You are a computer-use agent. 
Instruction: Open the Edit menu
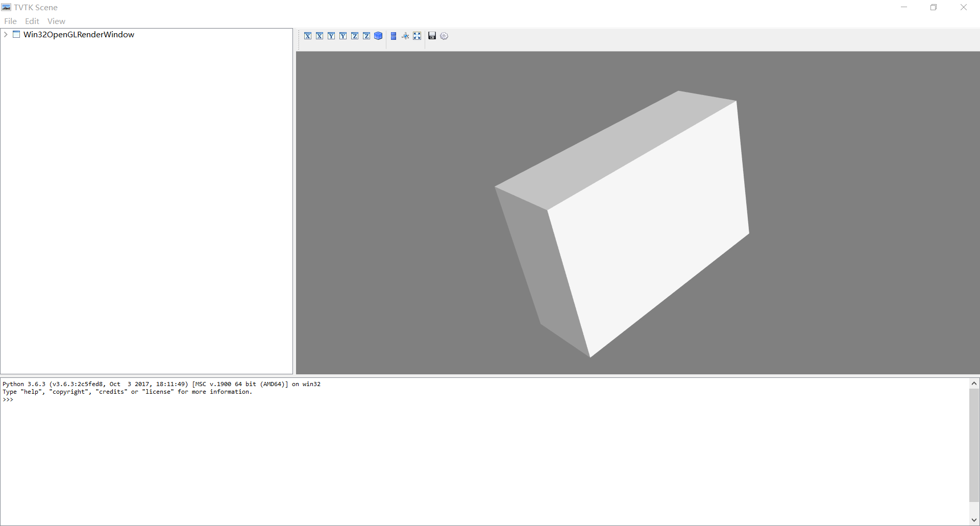32,21
